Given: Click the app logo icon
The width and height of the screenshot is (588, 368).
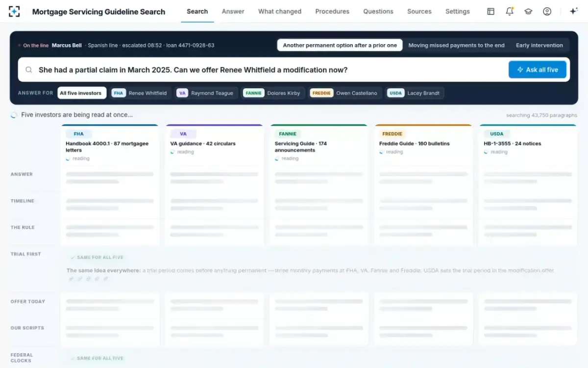Looking at the screenshot, I should click(15, 11).
